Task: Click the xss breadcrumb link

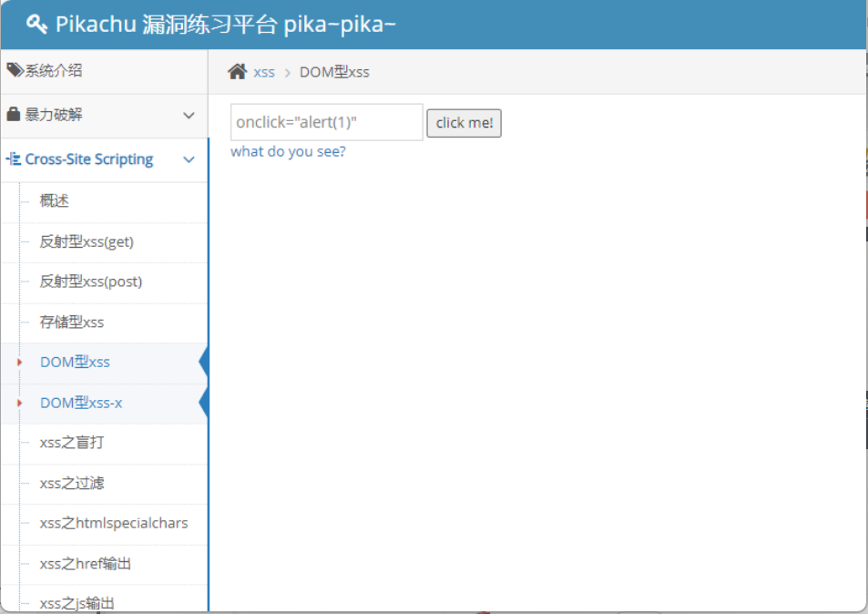Action: [264, 73]
